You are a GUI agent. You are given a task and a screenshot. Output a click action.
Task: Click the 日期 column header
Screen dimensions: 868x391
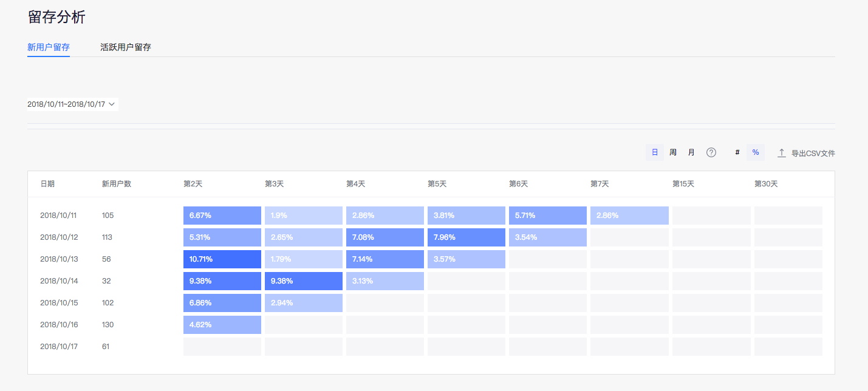pyautogui.click(x=47, y=184)
